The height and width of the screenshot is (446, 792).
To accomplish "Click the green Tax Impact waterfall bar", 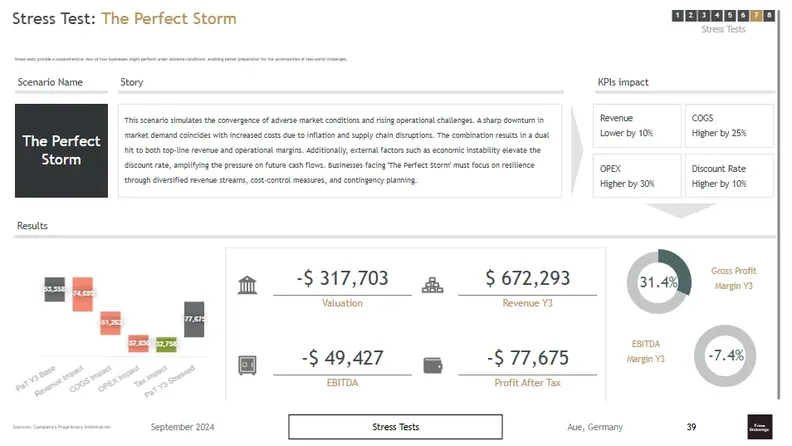I will (x=166, y=343).
